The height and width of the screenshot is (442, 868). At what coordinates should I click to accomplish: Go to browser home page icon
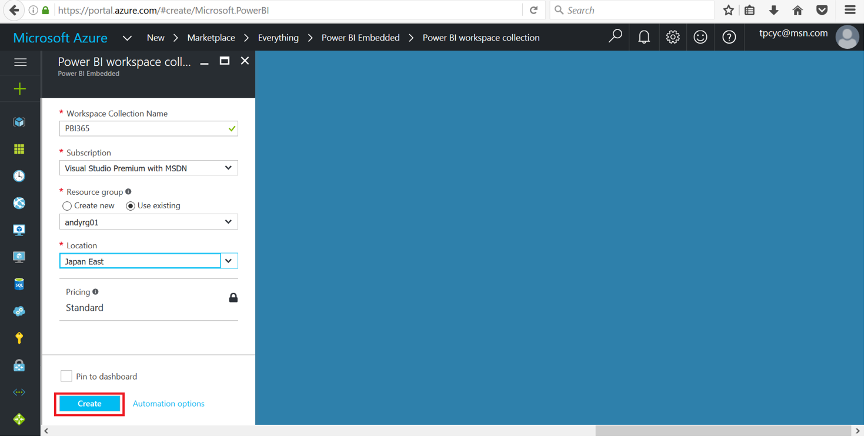798,10
